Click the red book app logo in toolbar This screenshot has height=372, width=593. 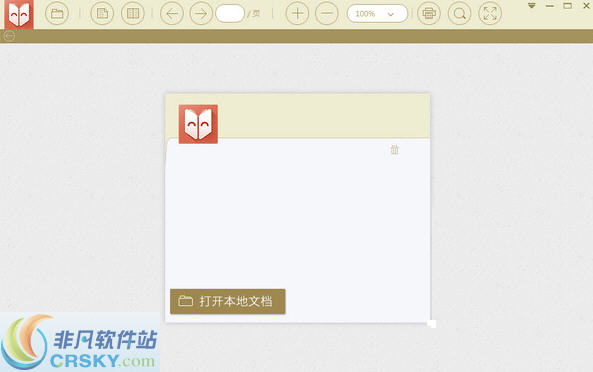pyautogui.click(x=19, y=14)
